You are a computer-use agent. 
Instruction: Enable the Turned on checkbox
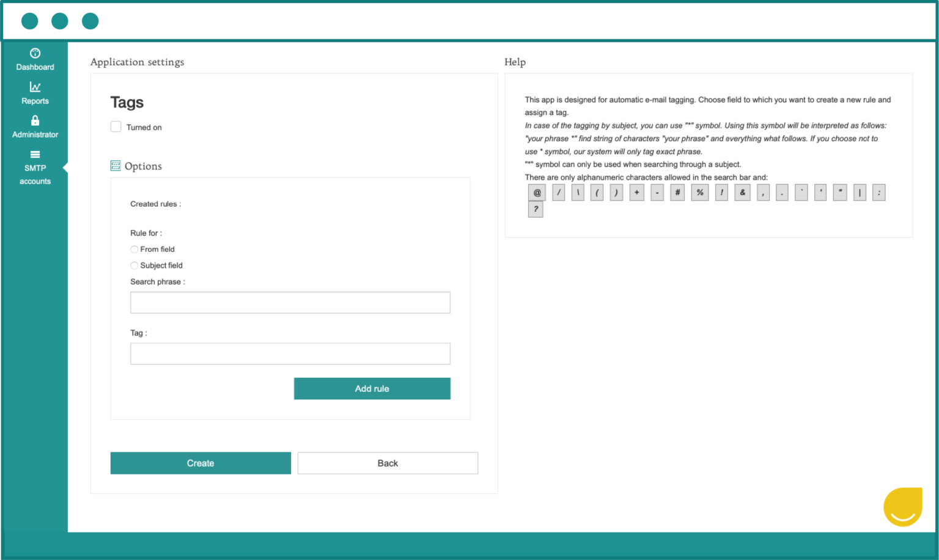point(116,127)
